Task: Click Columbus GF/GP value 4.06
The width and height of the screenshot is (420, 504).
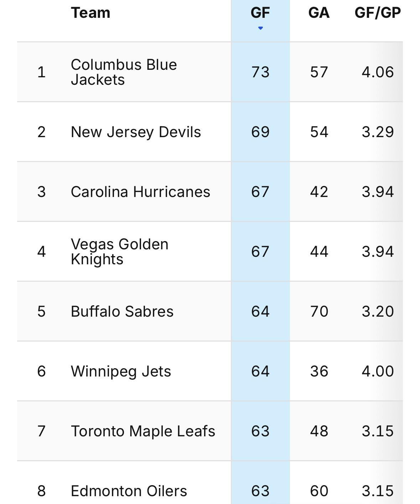Action: 378,72
